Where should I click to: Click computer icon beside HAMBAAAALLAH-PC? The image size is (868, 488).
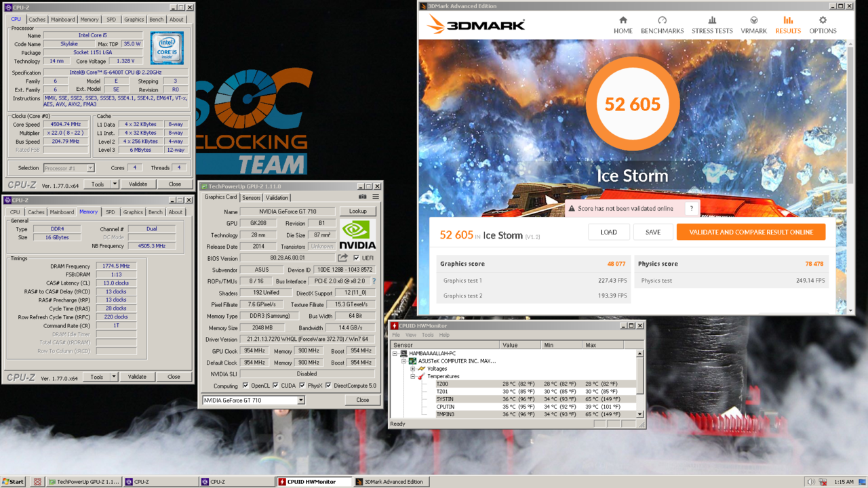tap(403, 353)
